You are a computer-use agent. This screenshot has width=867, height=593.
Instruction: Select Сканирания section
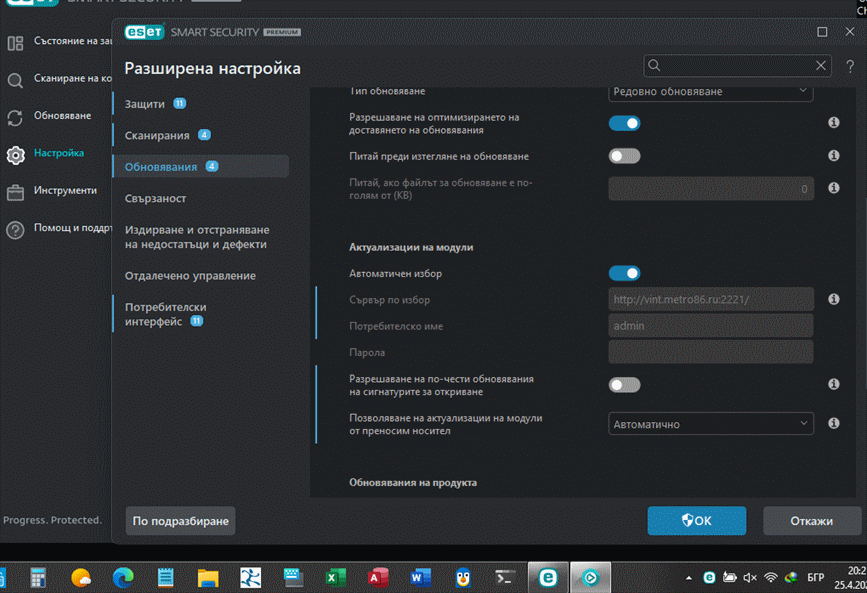click(x=201, y=135)
